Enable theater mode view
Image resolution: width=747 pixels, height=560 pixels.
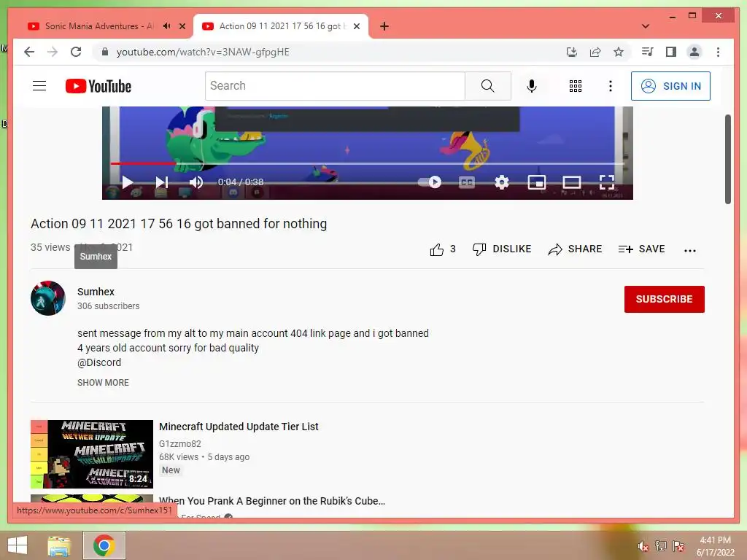572,182
